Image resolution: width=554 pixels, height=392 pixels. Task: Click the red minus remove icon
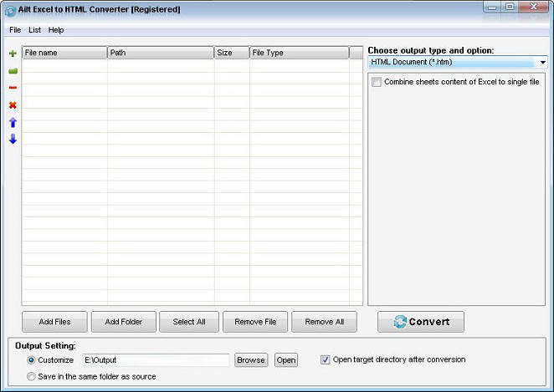click(x=13, y=88)
